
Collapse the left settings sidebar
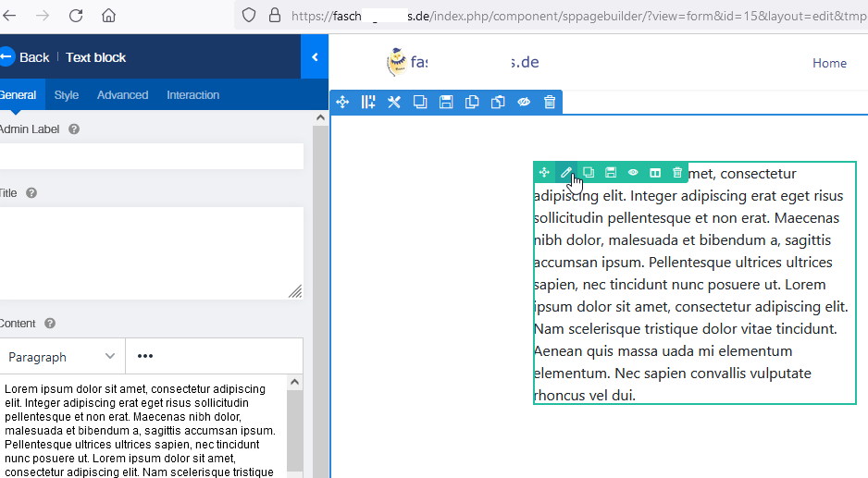[x=315, y=57]
